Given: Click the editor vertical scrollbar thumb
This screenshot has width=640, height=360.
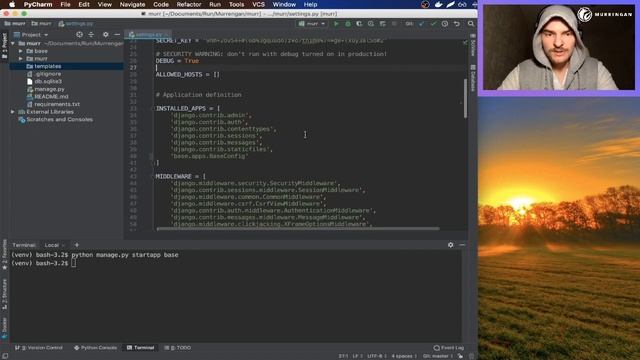Looking at the screenshot, I should click(465, 98).
